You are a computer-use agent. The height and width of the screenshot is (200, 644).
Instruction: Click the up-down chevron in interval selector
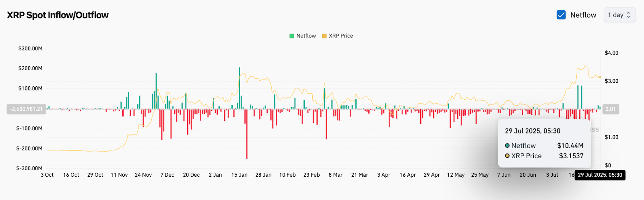tap(628, 15)
